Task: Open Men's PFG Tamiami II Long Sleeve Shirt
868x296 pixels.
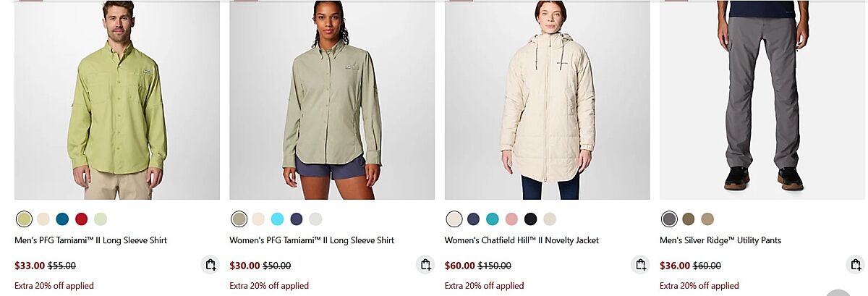Action: tap(91, 240)
